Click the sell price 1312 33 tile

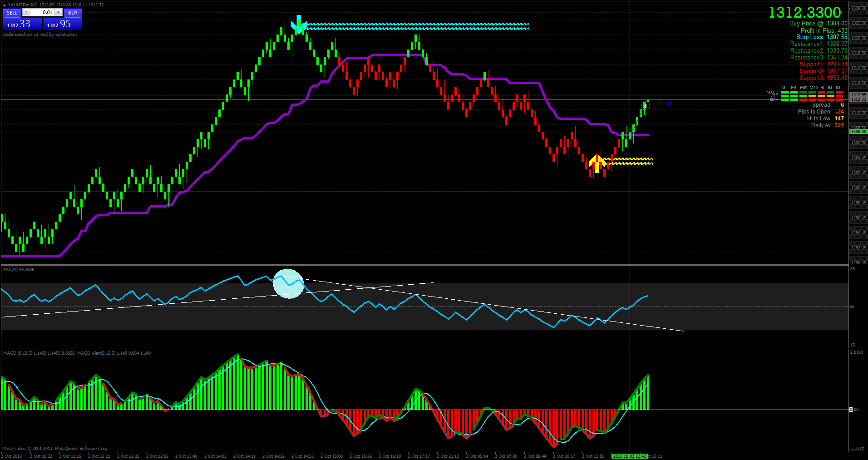coord(22,24)
